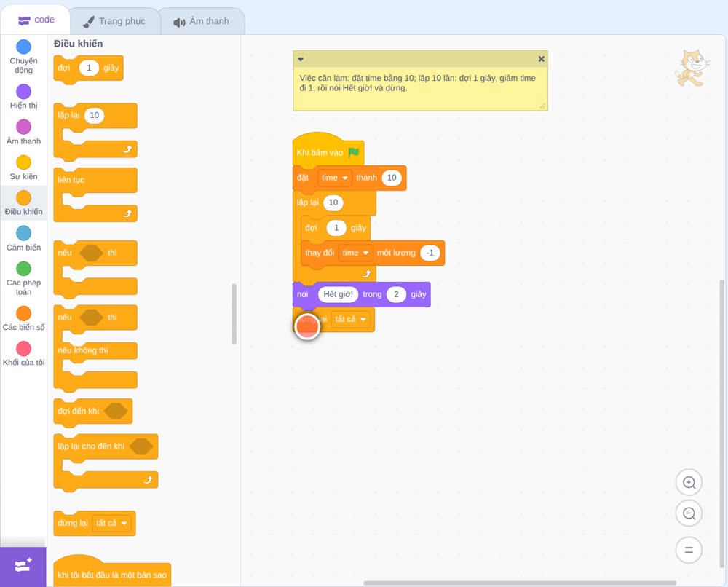Select the Cảm biến category circle
Image resolution: width=728 pixels, height=587 pixels.
(x=24, y=233)
